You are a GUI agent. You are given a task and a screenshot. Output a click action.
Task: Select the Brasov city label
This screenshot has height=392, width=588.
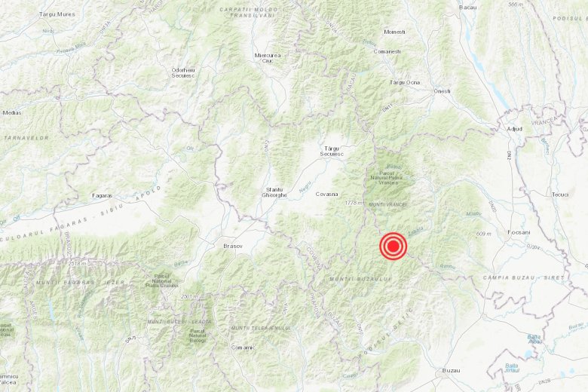coord(232,247)
